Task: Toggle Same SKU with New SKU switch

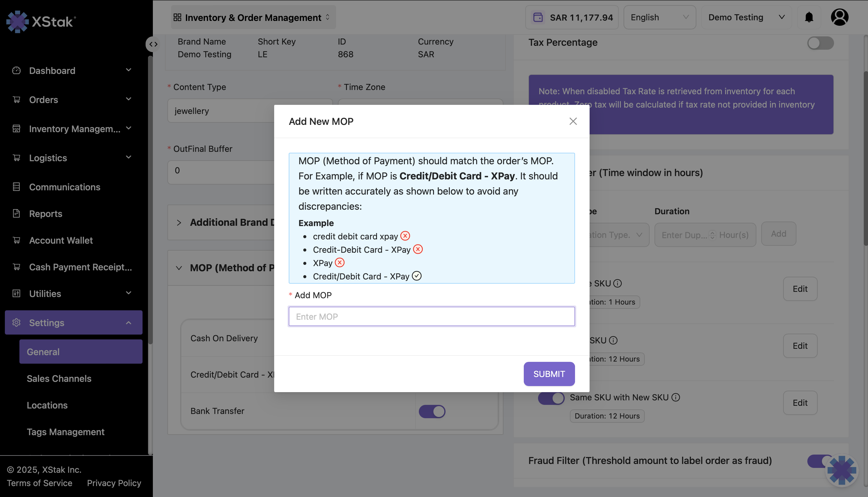Action: [551, 398]
